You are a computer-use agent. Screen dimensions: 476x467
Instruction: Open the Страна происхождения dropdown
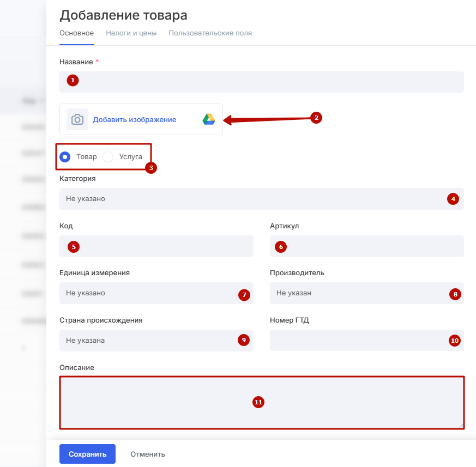tap(147, 341)
